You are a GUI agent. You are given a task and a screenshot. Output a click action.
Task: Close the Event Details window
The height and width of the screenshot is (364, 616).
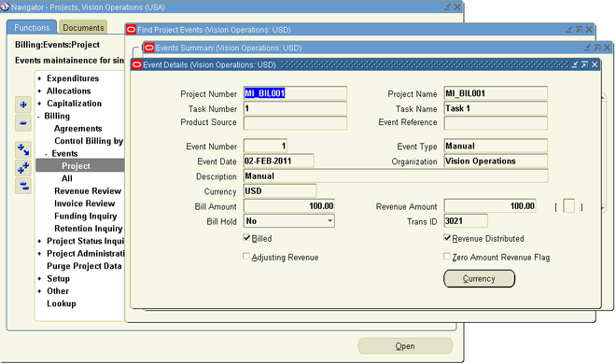[595, 64]
